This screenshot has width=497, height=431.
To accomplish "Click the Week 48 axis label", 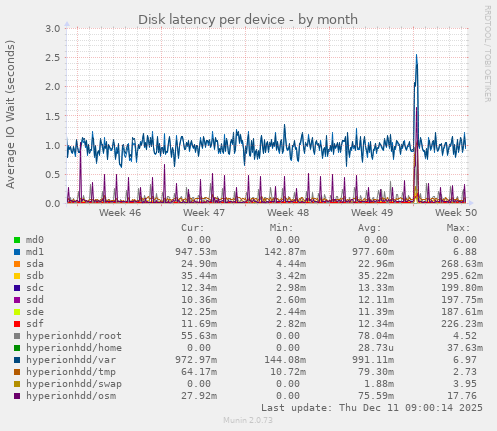I will click(x=288, y=213).
